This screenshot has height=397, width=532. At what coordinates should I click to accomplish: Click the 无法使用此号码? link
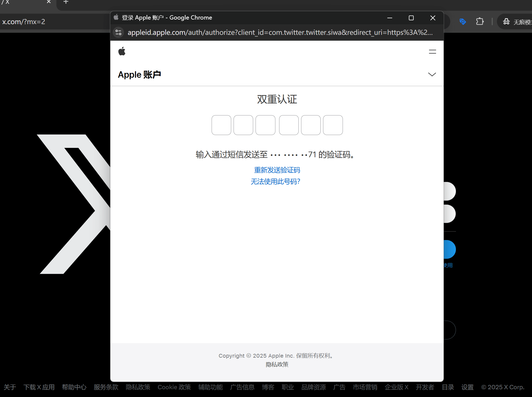[x=275, y=182]
